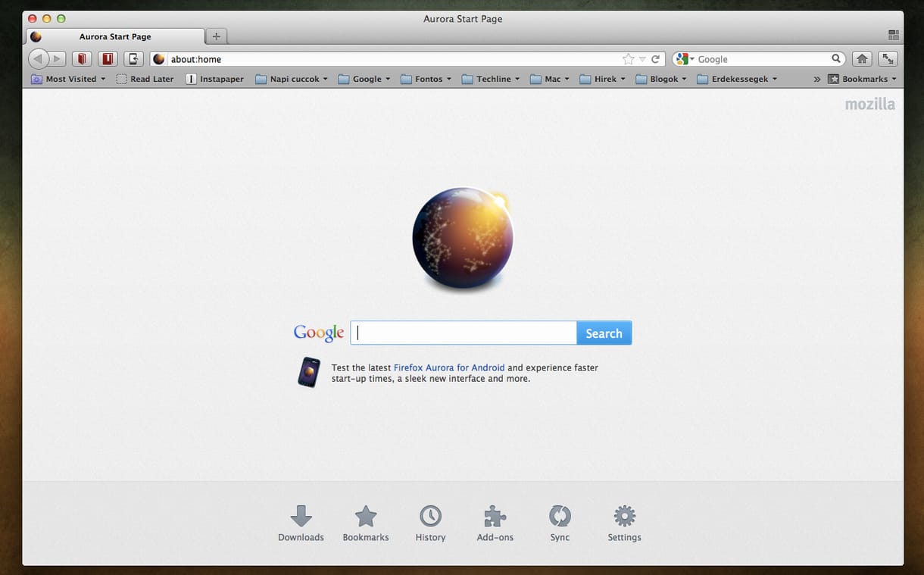Image resolution: width=924 pixels, height=575 pixels.
Task: Expand the Fontos bookmark folder
Action: (x=426, y=79)
